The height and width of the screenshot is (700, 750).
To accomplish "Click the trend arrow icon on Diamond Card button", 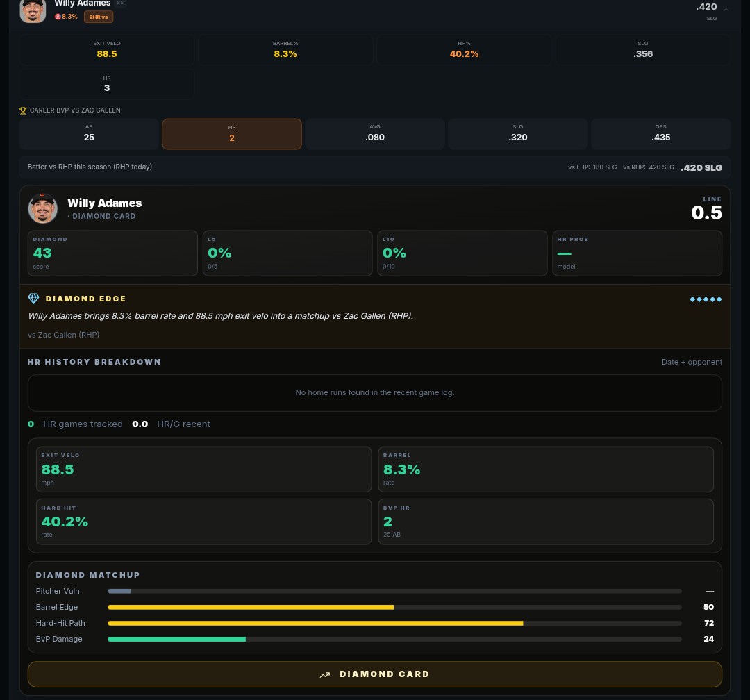I will pos(325,674).
